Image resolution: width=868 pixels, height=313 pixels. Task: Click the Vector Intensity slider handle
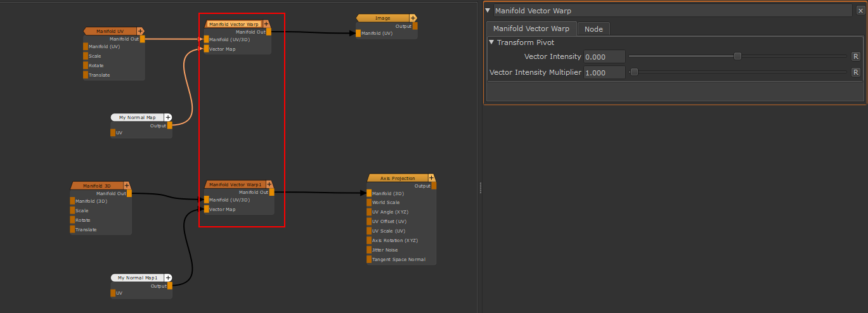737,56
